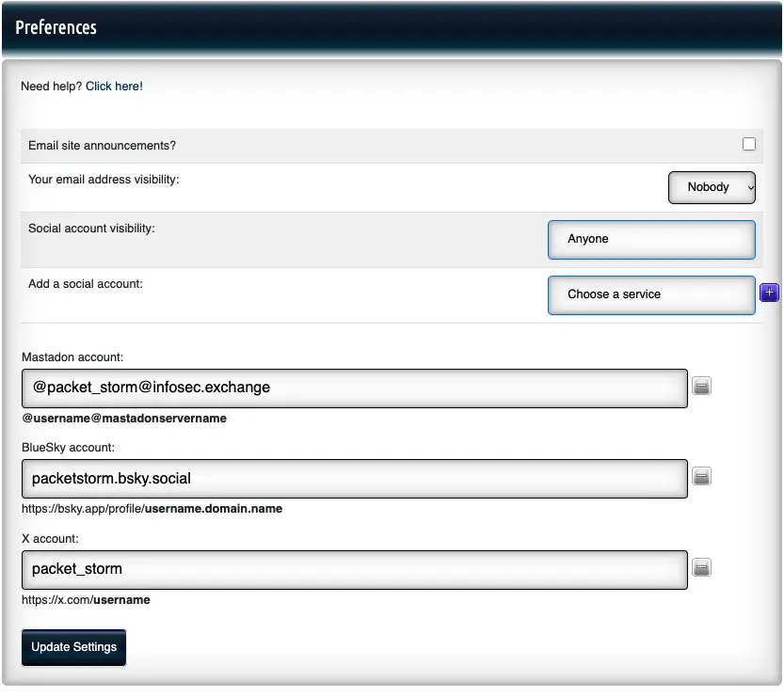Click the https://x.com/username hint text
Screen dimensions: 784x697
86,599
